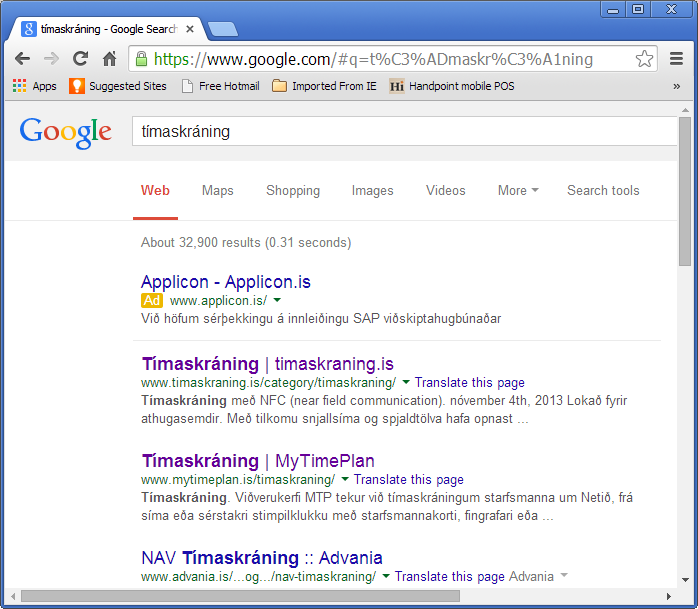This screenshot has height=609, width=698.
Task: Click the scroll up arrow
Action: coord(685,110)
